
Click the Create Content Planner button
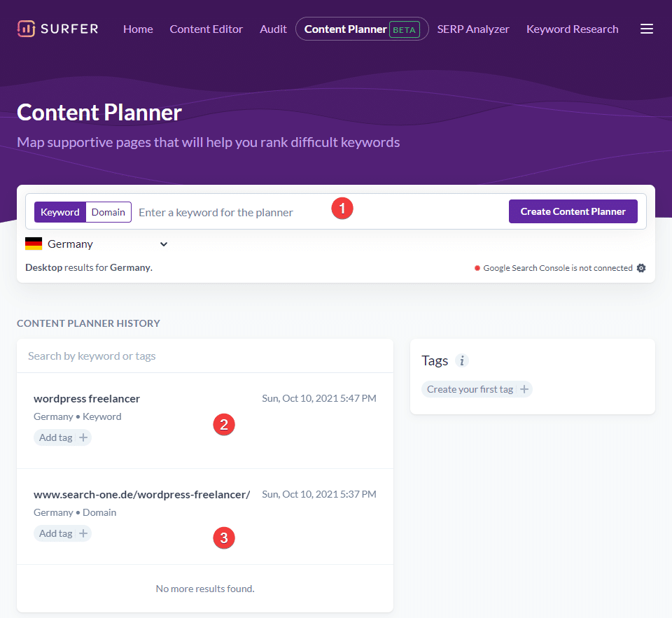[x=573, y=211]
